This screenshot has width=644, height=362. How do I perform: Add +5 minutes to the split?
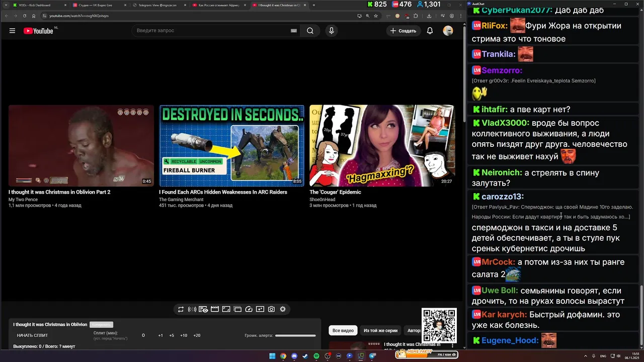point(172,335)
